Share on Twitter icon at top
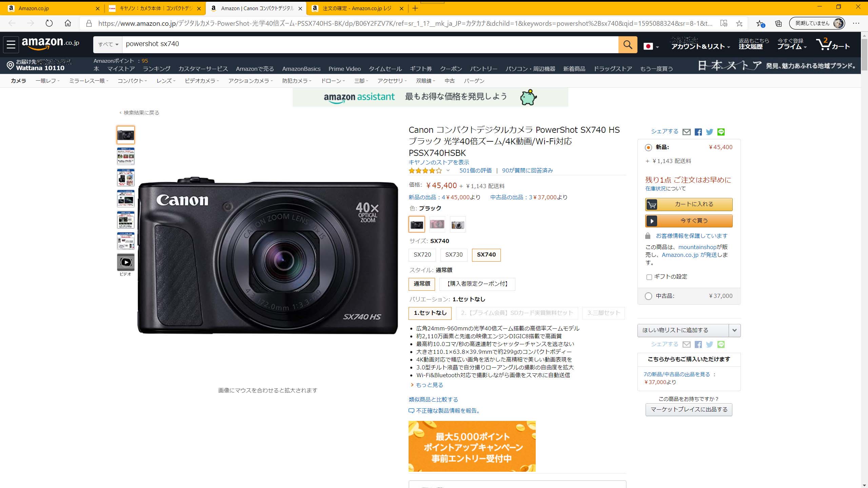868x488 pixels. click(709, 132)
